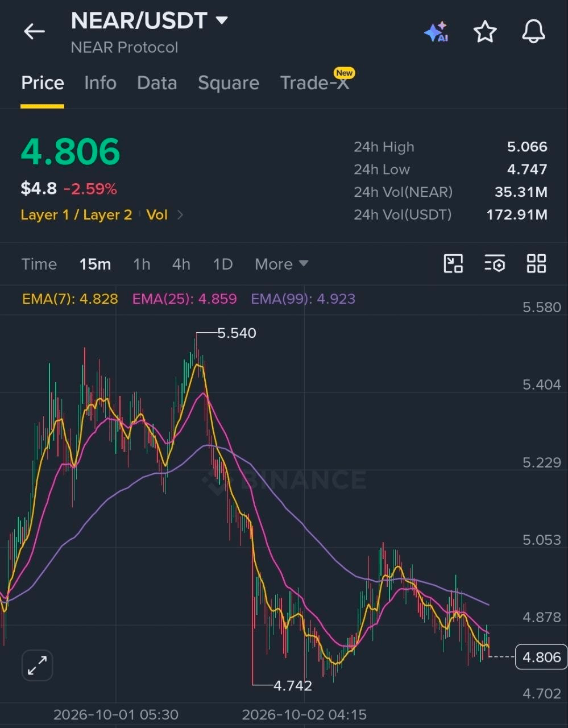The image size is (568, 728).
Task: Select the 15m timeframe
Action: (95, 264)
